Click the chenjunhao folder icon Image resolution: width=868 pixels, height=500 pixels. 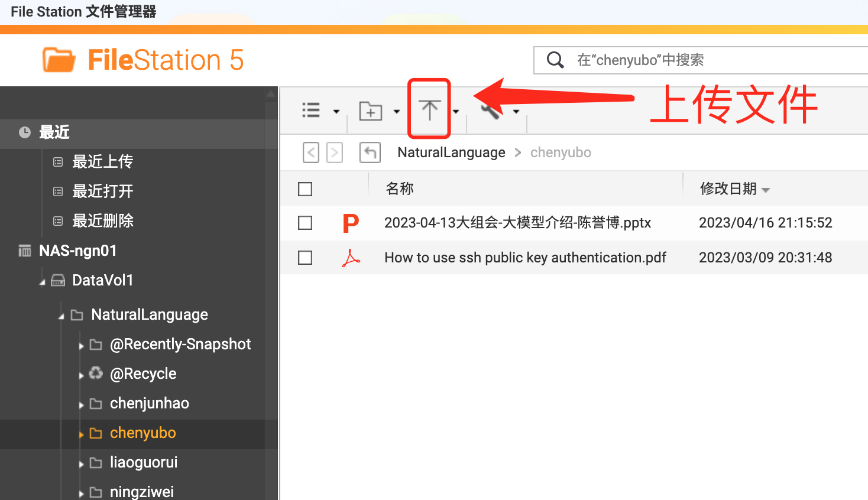pos(96,404)
